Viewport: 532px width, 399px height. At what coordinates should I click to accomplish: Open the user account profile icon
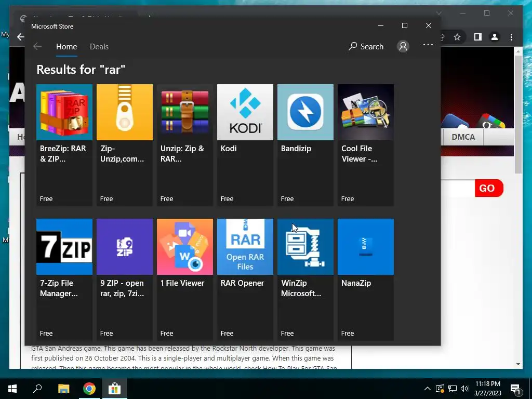(x=403, y=46)
